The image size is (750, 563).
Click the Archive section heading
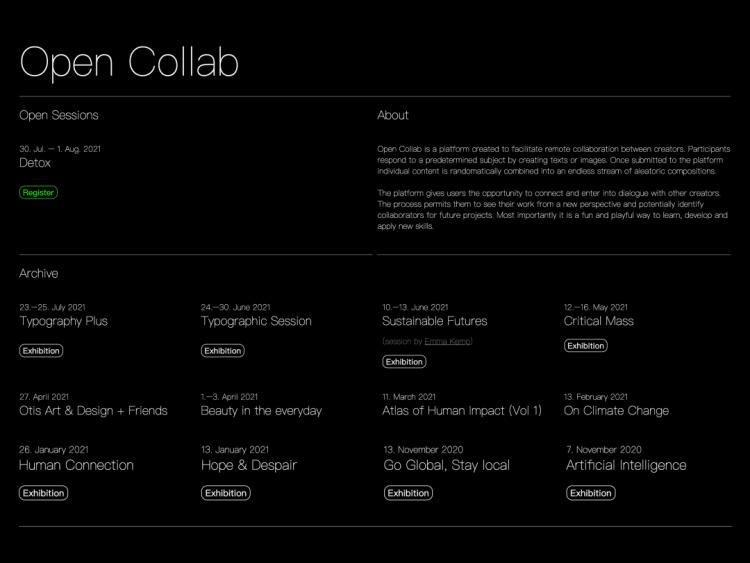coord(39,273)
